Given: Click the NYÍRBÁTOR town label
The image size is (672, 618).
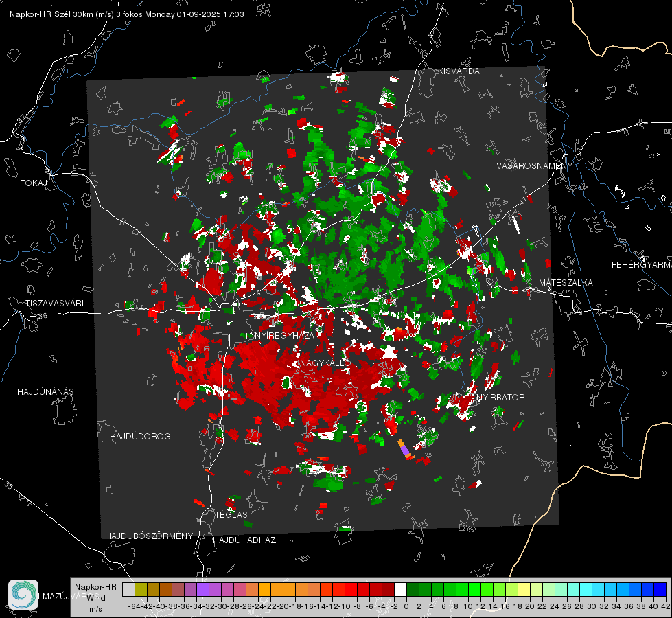Looking at the screenshot, I should pyautogui.click(x=500, y=398).
